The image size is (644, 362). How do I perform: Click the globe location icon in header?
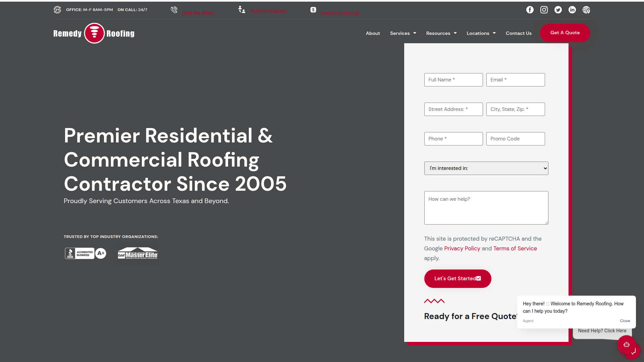pos(586,10)
